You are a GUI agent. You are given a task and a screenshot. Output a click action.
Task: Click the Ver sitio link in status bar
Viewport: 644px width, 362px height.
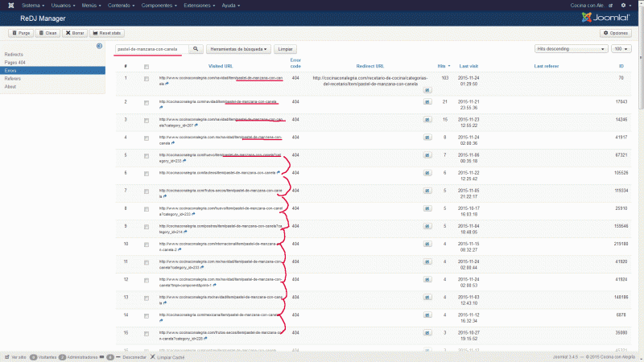15,357
